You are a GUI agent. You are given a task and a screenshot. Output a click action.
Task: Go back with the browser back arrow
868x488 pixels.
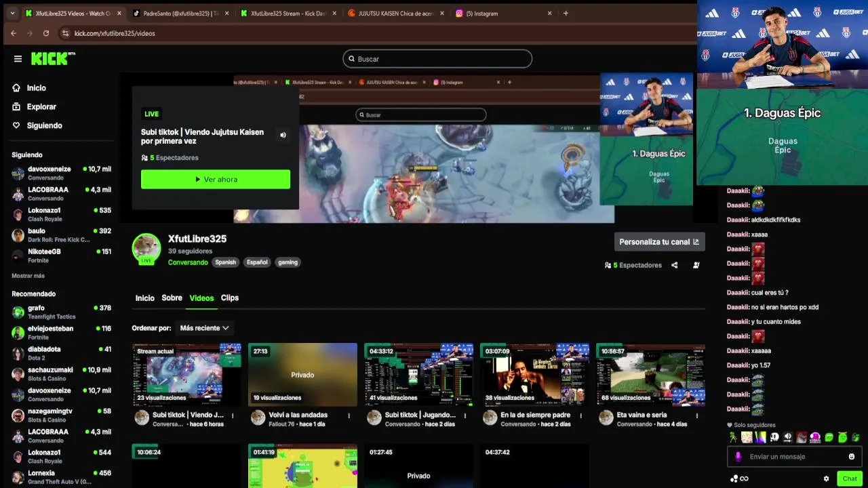(x=14, y=33)
